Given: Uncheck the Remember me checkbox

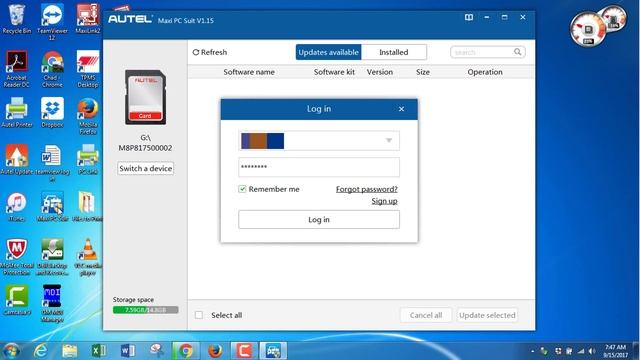Looking at the screenshot, I should click(242, 189).
